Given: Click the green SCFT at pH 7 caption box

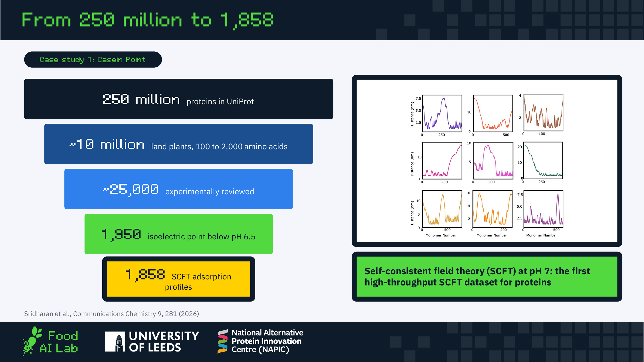Looking at the screenshot, I should pos(487,277).
